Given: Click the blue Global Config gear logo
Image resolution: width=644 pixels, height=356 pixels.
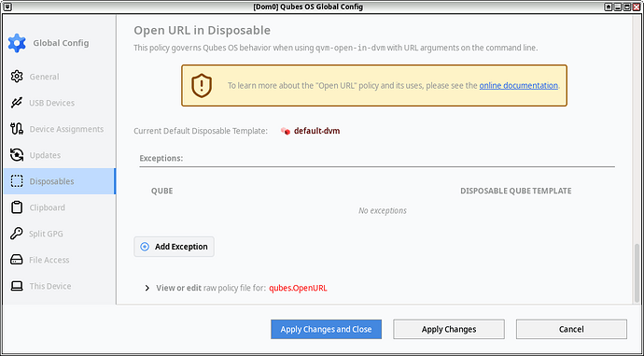Looking at the screenshot, I should 17,43.
